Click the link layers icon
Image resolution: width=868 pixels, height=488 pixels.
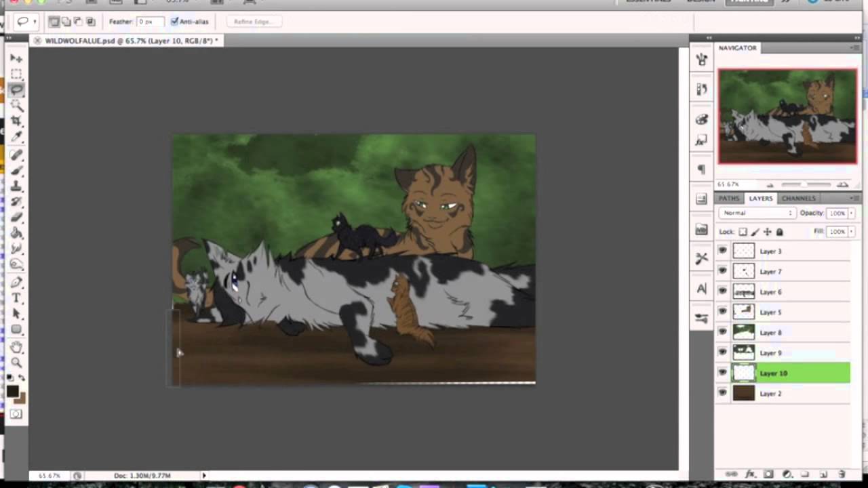(732, 474)
